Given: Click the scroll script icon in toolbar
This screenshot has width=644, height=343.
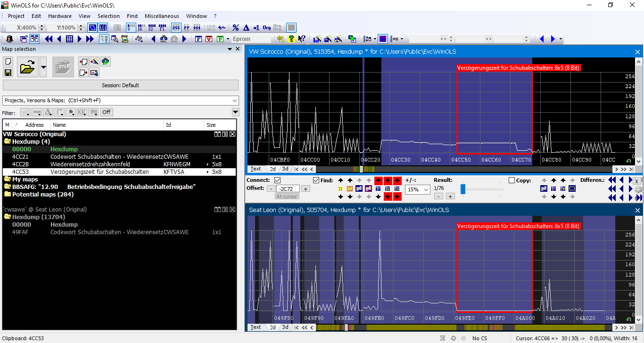Looking at the screenshot, I should 124,39.
